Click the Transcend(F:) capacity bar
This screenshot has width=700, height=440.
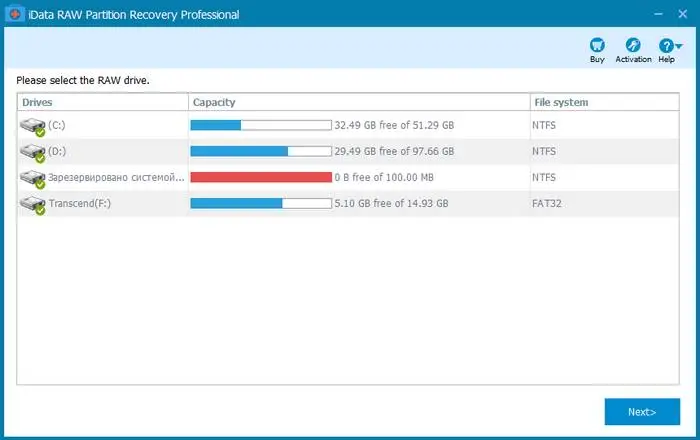[261, 203]
